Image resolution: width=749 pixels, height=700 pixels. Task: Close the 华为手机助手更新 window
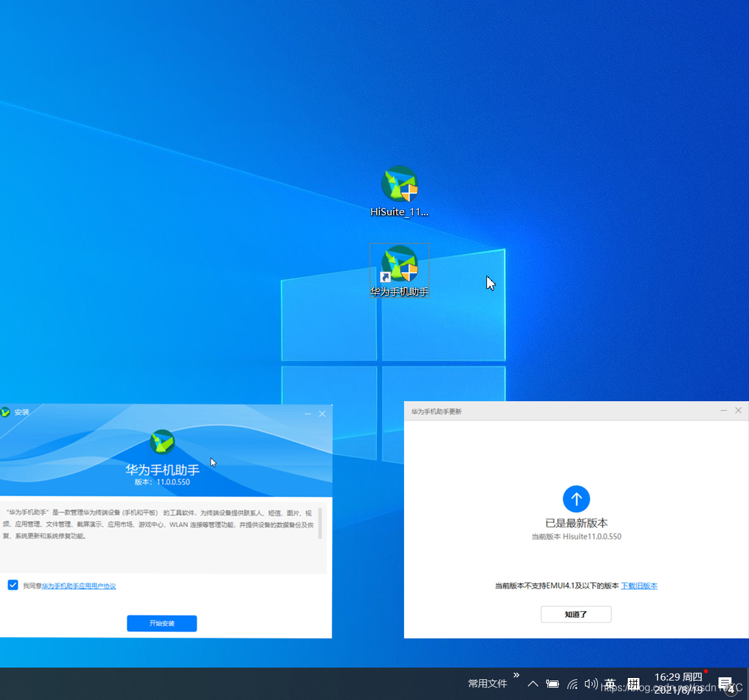tap(739, 411)
